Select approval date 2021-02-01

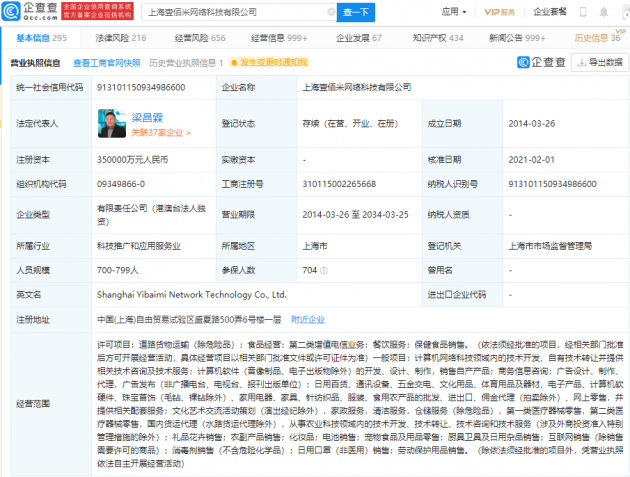coord(531,160)
